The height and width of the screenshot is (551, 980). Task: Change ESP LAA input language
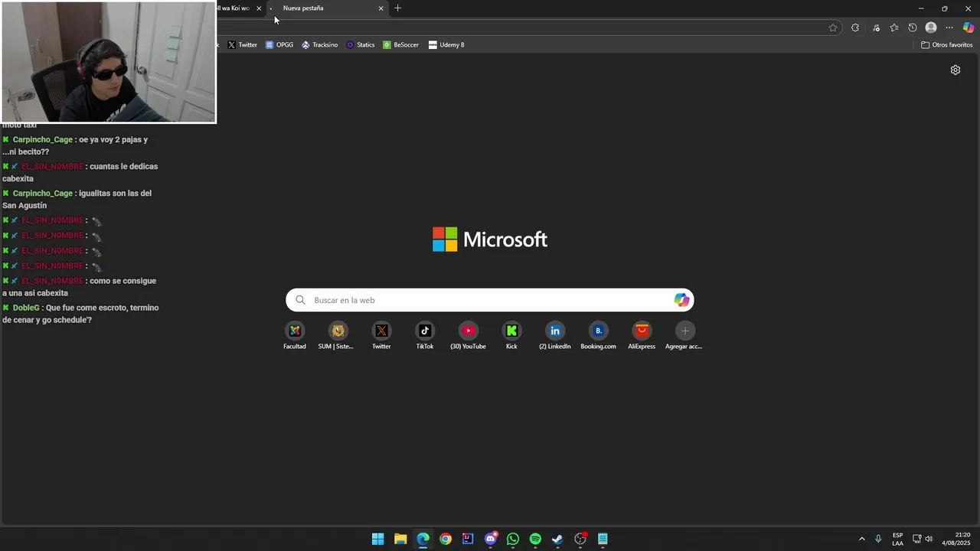(x=897, y=539)
